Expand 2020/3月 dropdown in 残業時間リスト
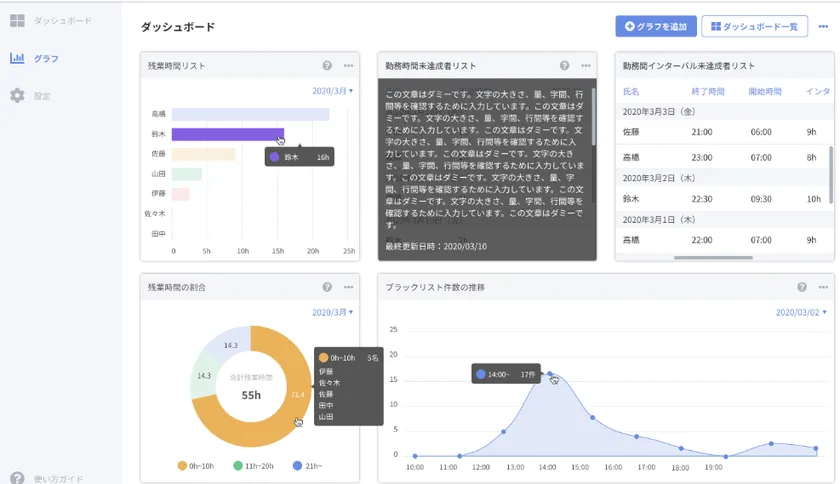 (x=333, y=90)
